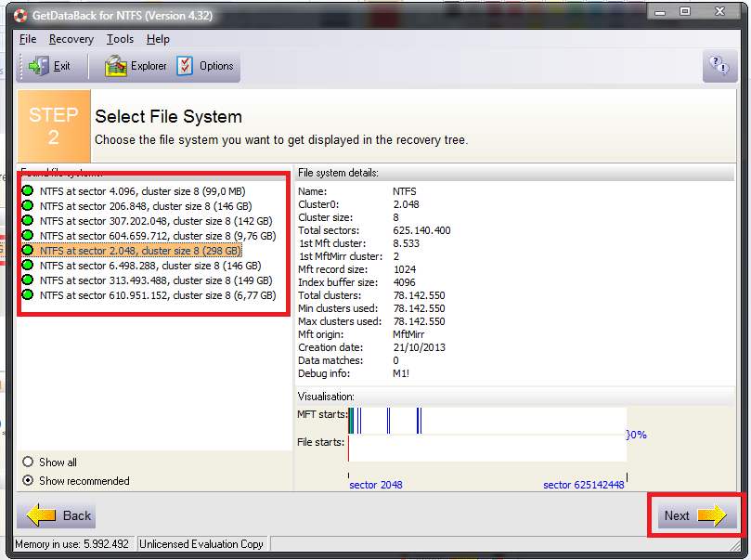Screen dimensions: 751x560
Task: Select the Show all radio button
Action: click(28, 462)
